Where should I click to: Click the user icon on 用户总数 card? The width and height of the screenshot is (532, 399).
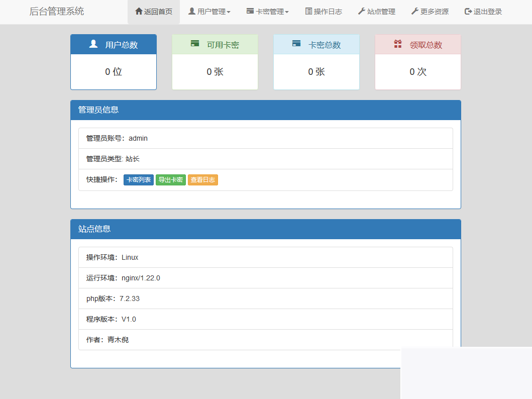(x=93, y=44)
